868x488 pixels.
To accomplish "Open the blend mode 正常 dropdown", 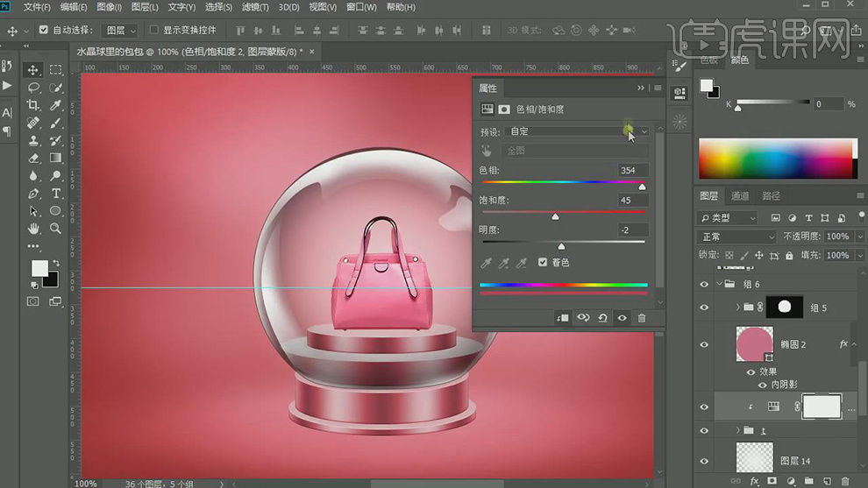I will 737,237.
